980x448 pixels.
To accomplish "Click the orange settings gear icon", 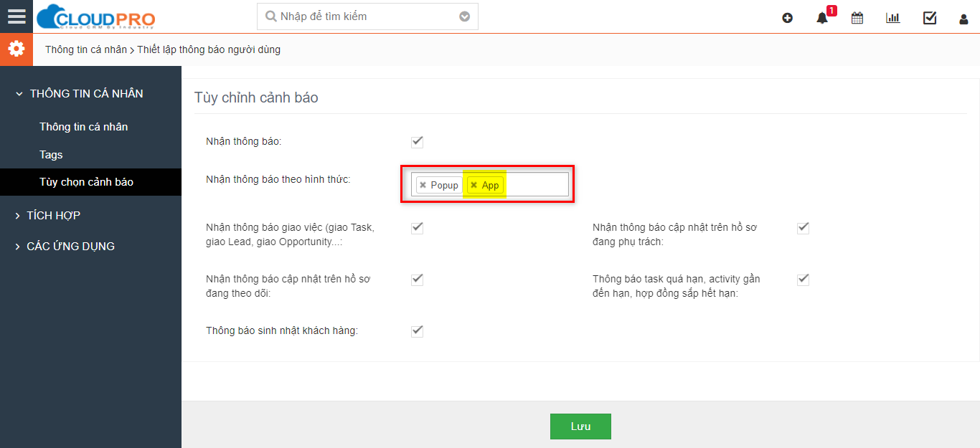I will point(16,49).
